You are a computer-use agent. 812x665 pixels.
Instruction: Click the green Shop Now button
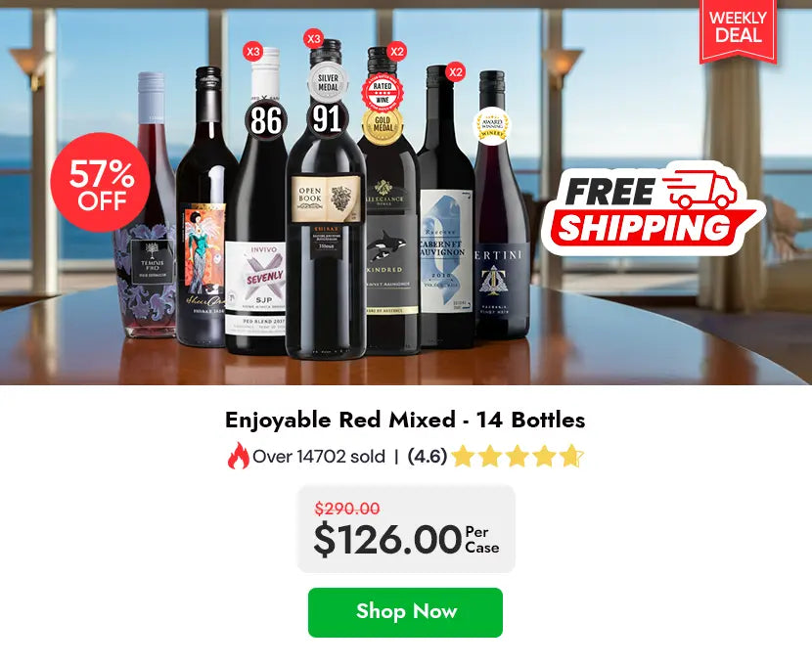click(405, 612)
